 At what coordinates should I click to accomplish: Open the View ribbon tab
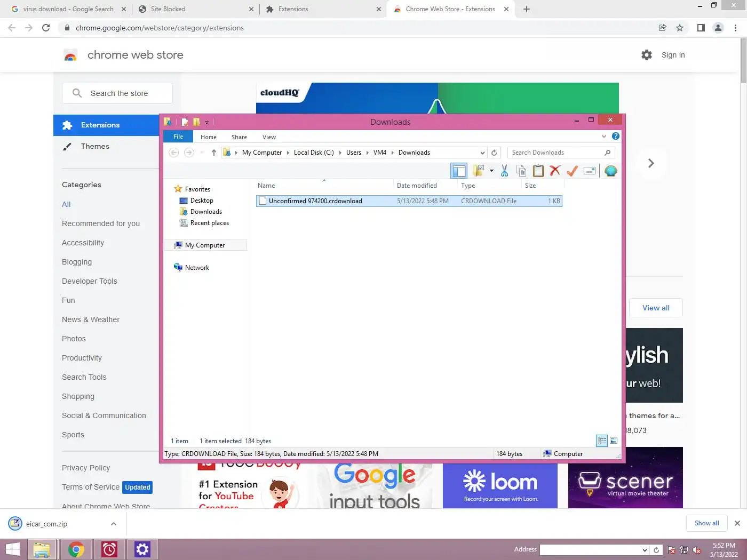[269, 137]
